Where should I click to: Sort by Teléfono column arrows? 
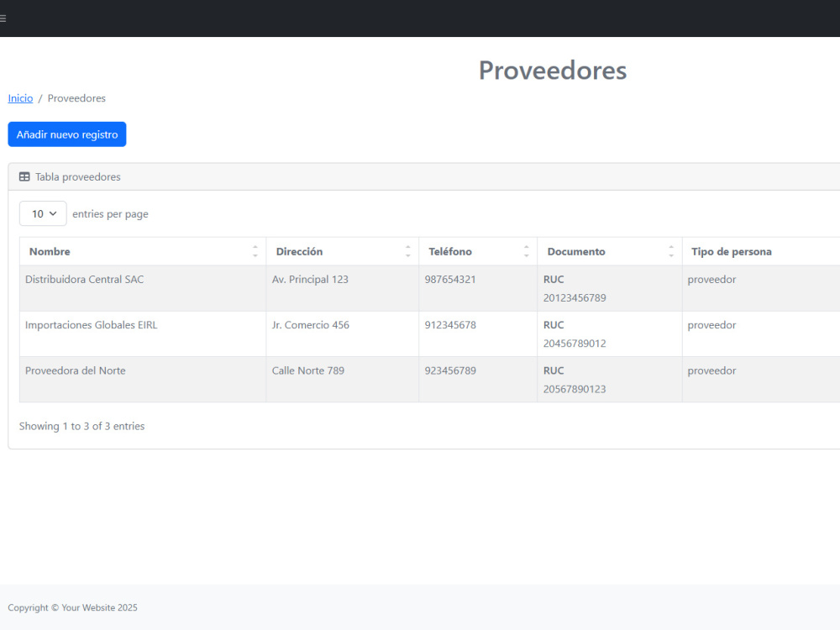coord(526,251)
